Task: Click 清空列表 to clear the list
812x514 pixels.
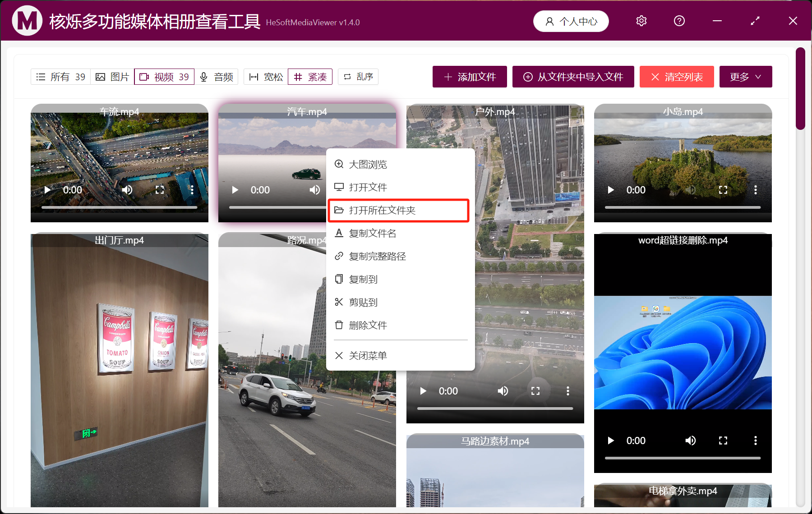Action: pos(676,77)
